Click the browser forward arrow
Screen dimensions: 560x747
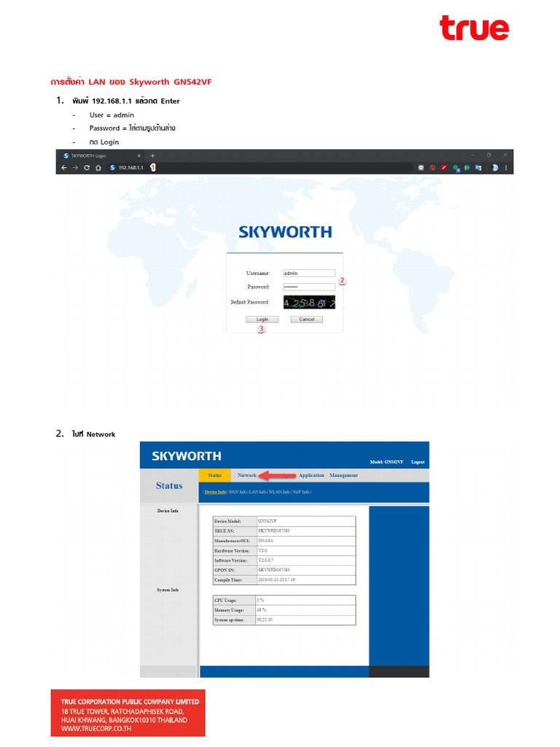click(75, 168)
